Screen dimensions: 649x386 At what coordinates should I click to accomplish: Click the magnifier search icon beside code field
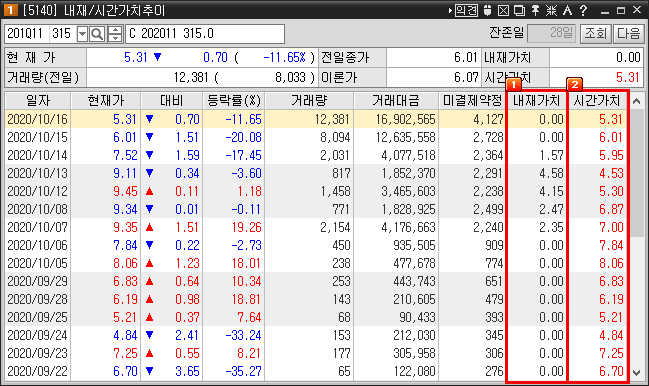click(97, 34)
